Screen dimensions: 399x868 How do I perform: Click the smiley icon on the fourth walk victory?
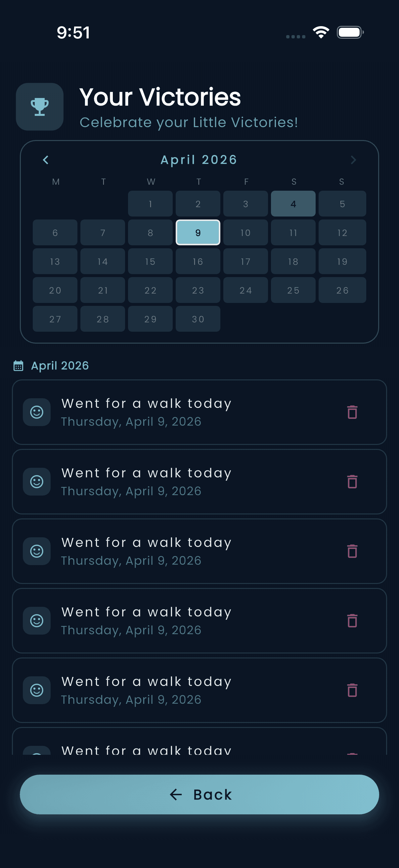click(36, 621)
